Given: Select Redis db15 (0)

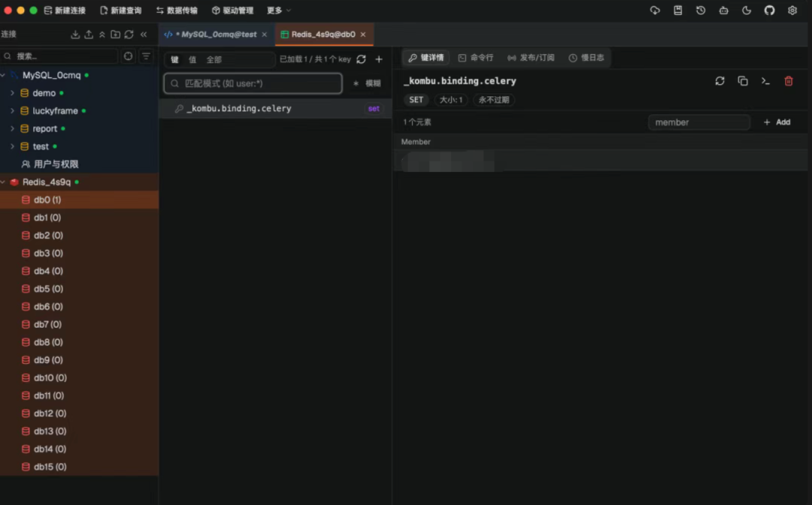Looking at the screenshot, I should tap(79, 467).
